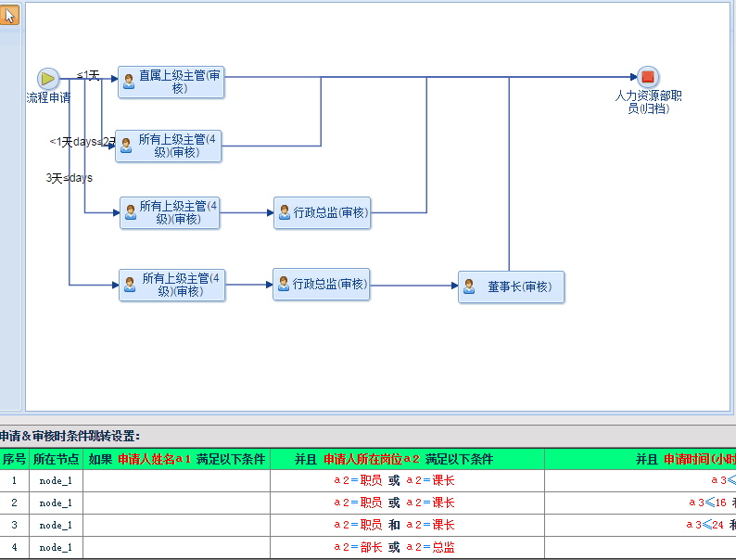The image size is (736, 560).
Task: Select the pointer tool in the left toolbar
Action: pos(10,15)
